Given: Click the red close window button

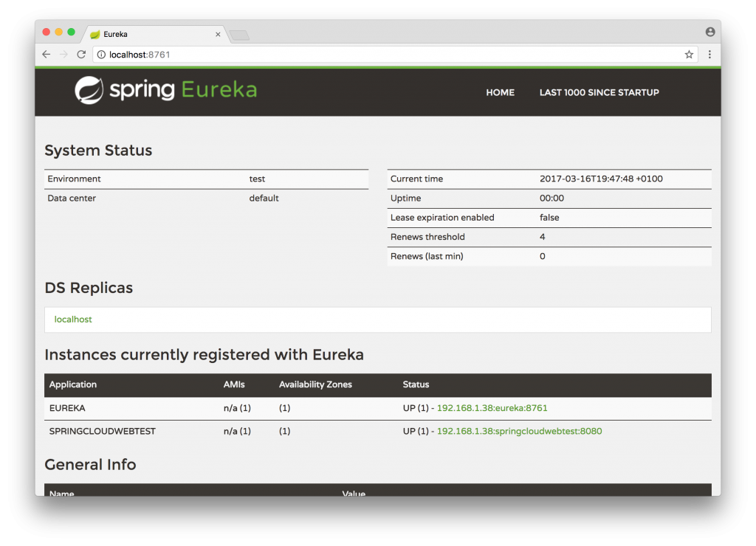Looking at the screenshot, I should pos(47,32).
